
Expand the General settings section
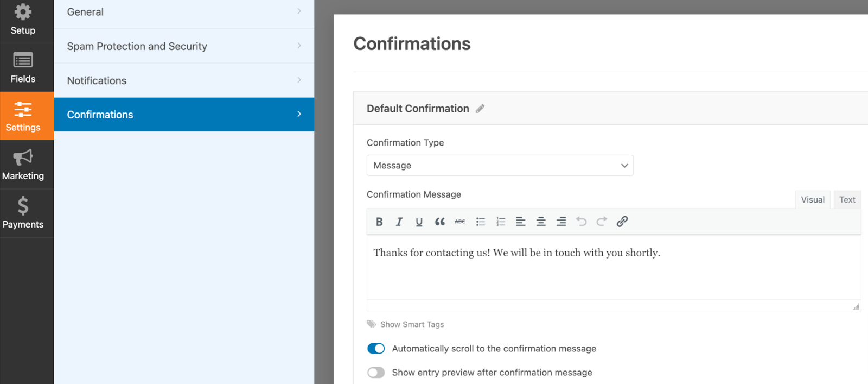pos(184,12)
